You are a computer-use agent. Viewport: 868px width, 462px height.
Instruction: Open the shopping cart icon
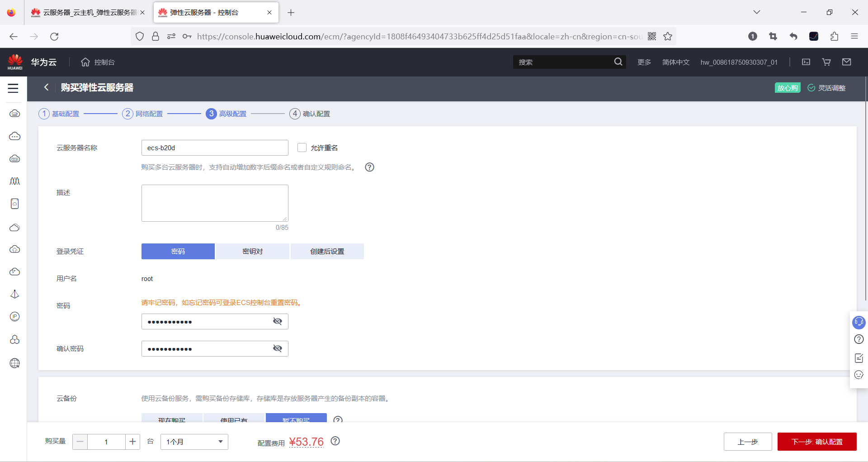coord(826,62)
